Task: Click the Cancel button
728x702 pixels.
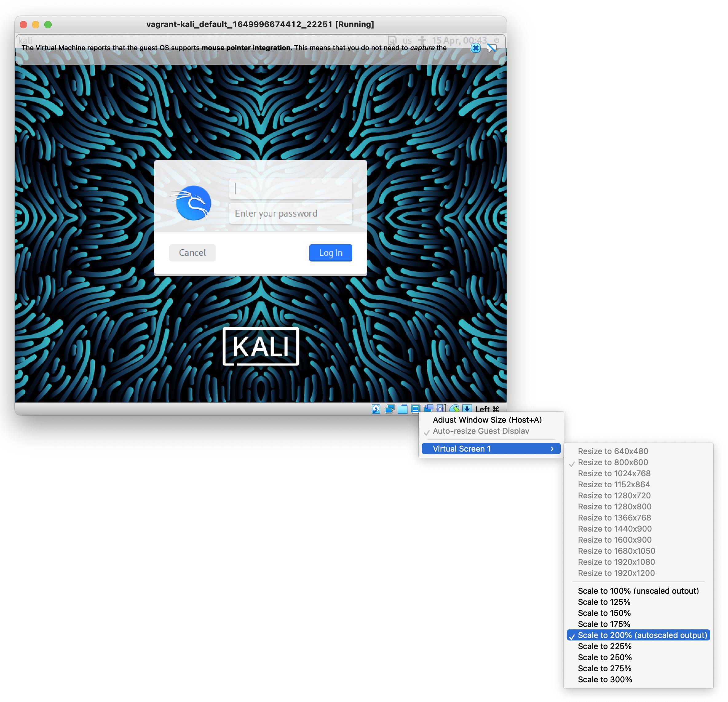Action: coord(192,253)
